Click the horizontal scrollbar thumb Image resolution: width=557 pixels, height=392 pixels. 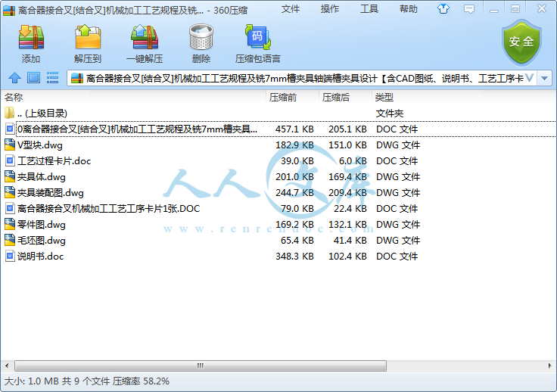[x=201, y=366]
